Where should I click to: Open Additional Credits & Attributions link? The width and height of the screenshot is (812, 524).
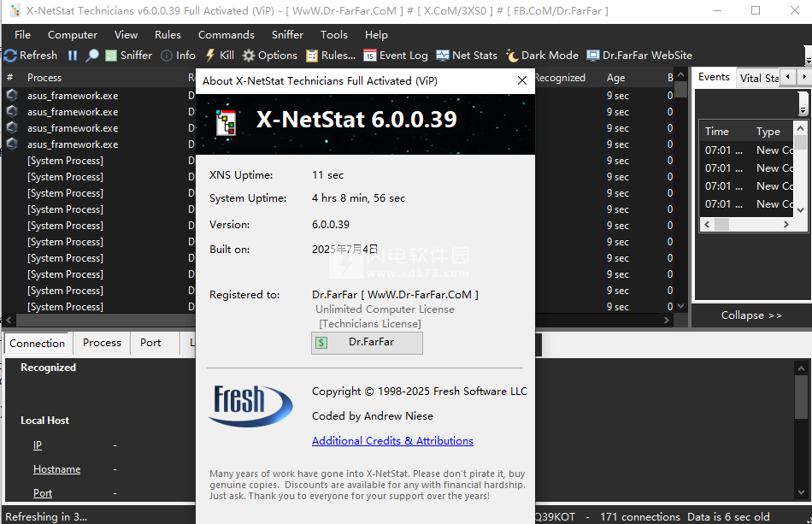(392, 441)
